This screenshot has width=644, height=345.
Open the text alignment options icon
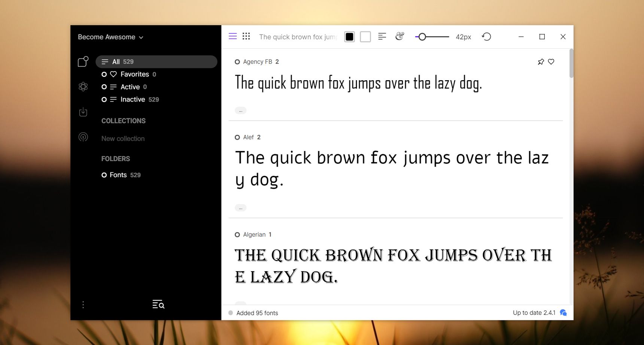click(382, 36)
